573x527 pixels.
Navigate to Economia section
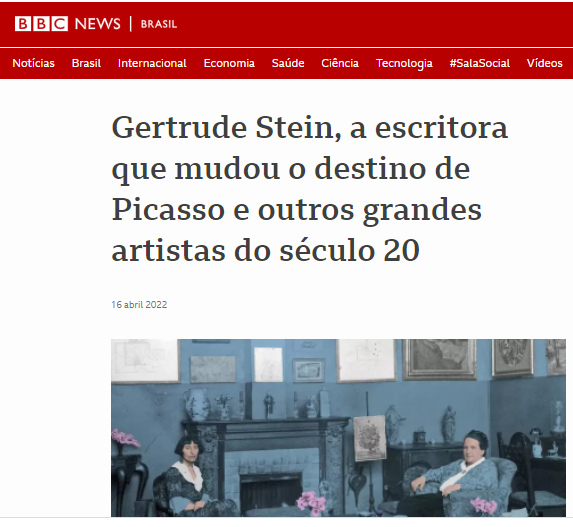[229, 63]
